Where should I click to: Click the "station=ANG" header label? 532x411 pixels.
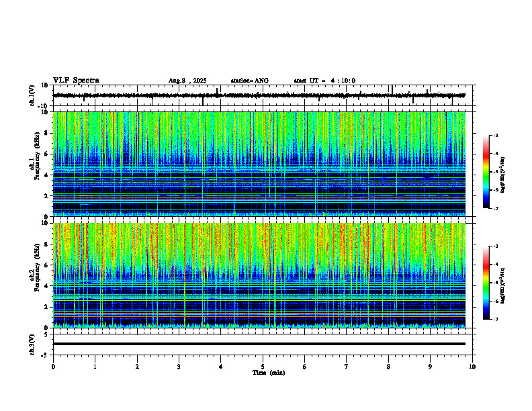[249, 81]
